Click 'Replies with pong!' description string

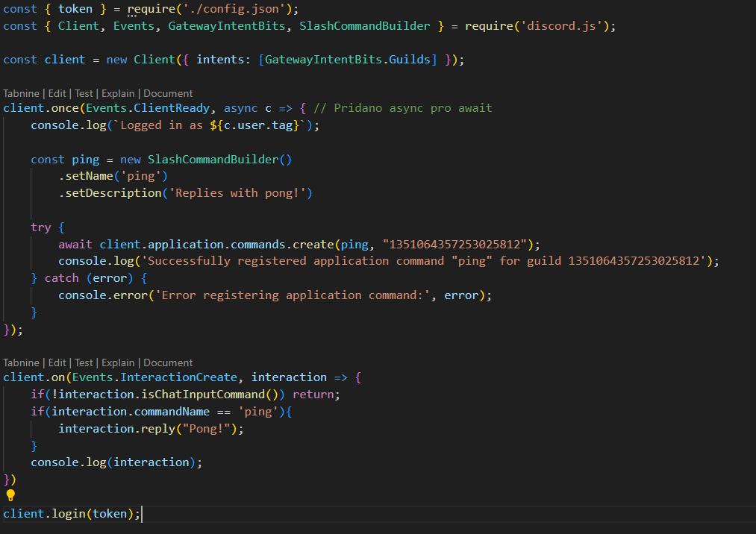(237, 193)
